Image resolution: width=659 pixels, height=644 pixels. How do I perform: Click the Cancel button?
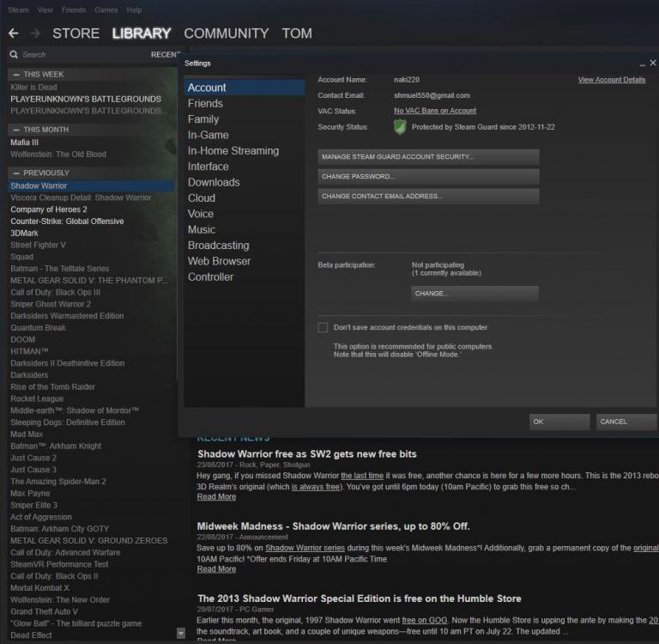click(626, 422)
